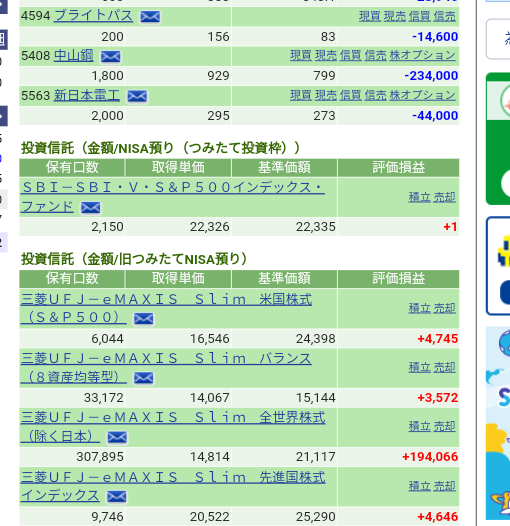Viewport: 510px width, 526px height.
Task: Click 現買 for 中山鋼
Action: [301, 55]
